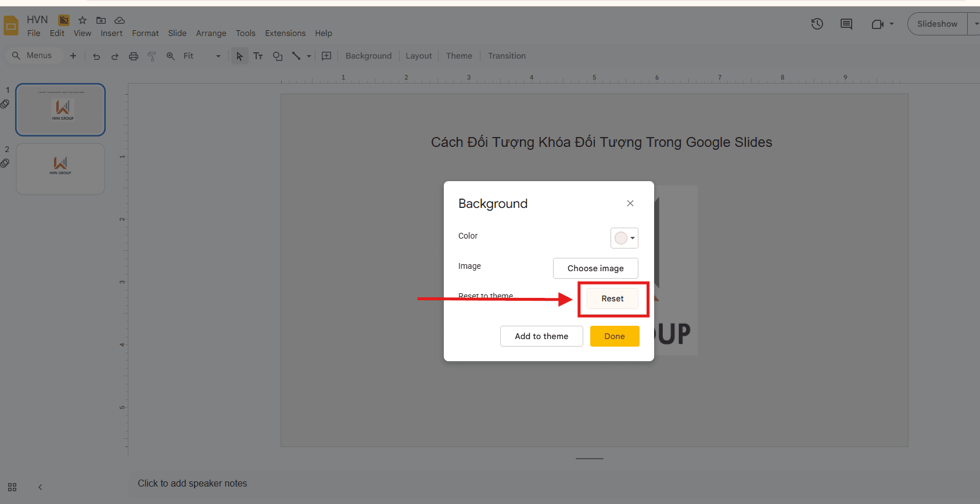Click Add to theme button

point(541,336)
